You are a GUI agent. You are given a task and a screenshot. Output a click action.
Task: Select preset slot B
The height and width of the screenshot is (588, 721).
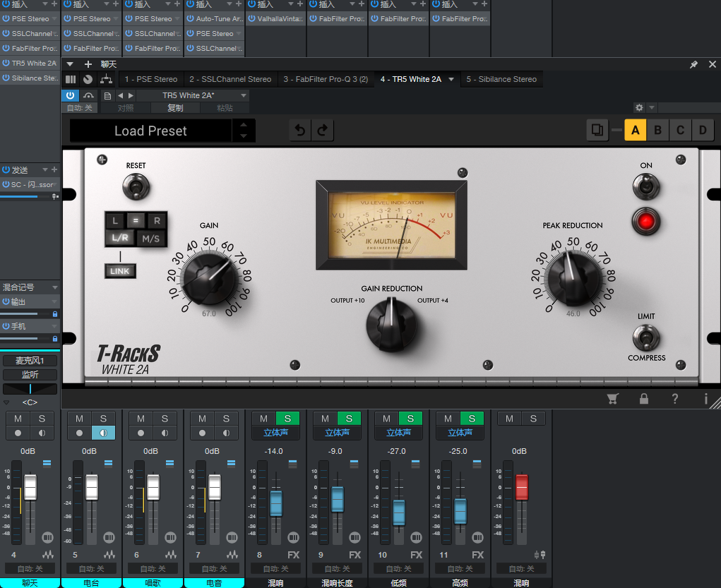[x=657, y=130]
